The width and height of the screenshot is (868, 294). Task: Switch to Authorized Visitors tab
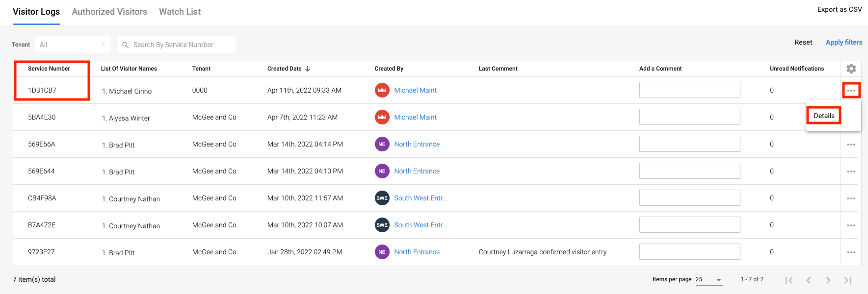pos(109,12)
